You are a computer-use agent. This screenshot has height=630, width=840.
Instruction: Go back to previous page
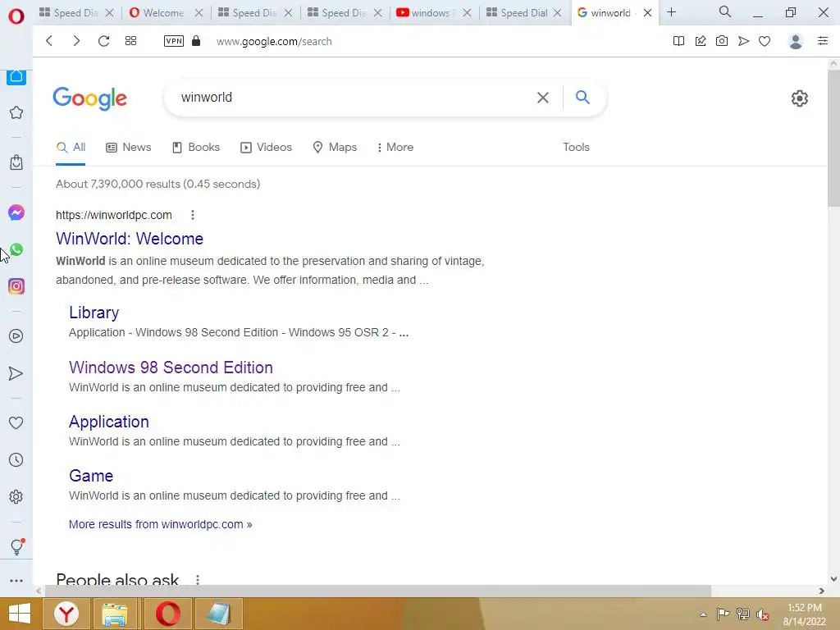pyautogui.click(x=49, y=41)
